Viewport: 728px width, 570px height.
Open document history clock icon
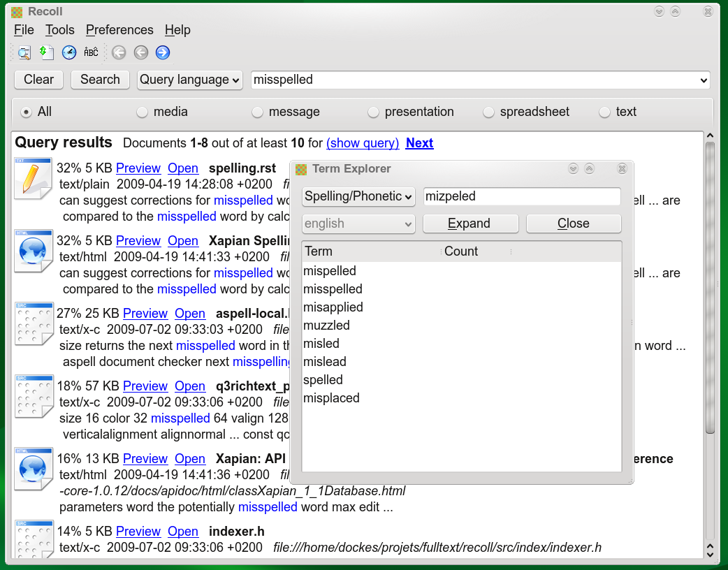pyautogui.click(x=69, y=52)
